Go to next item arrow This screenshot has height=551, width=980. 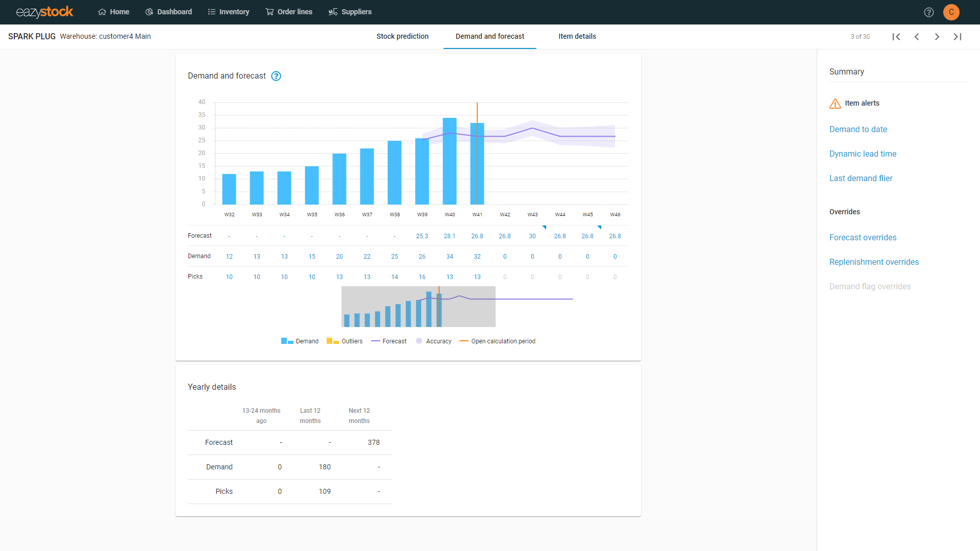coord(937,37)
